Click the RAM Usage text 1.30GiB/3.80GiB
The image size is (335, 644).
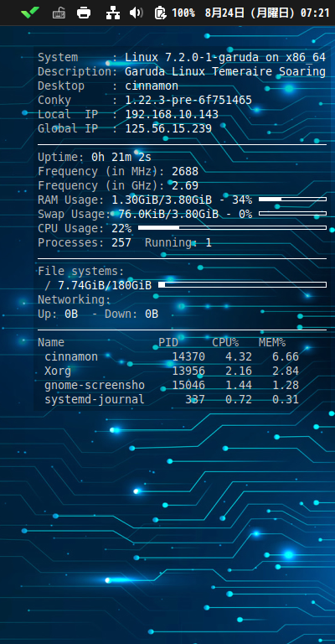(x=162, y=200)
